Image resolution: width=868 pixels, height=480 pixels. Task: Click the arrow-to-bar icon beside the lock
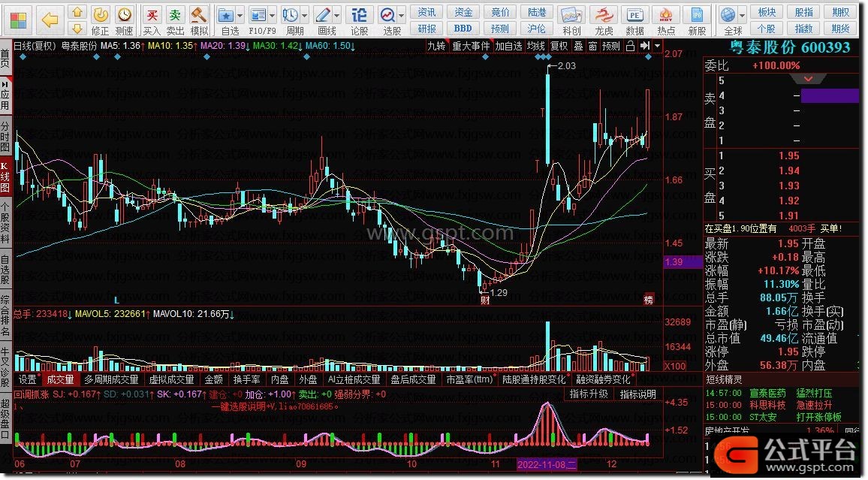(644, 46)
